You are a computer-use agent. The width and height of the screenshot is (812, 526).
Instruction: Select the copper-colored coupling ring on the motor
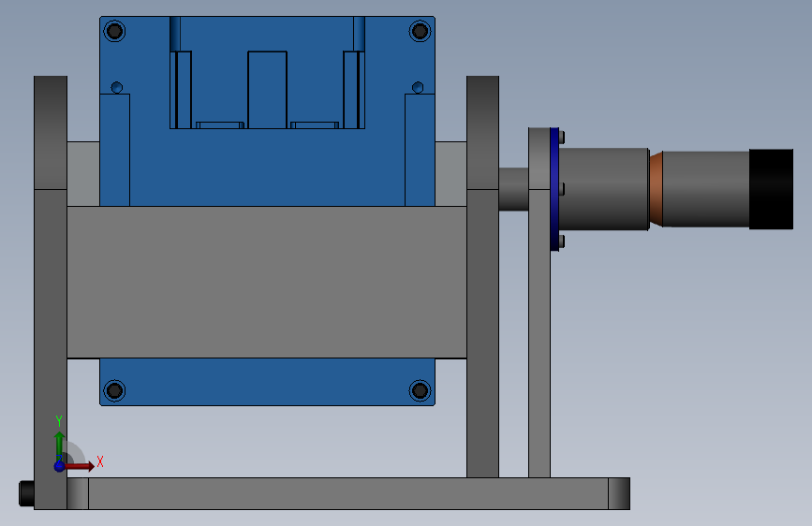point(657,189)
